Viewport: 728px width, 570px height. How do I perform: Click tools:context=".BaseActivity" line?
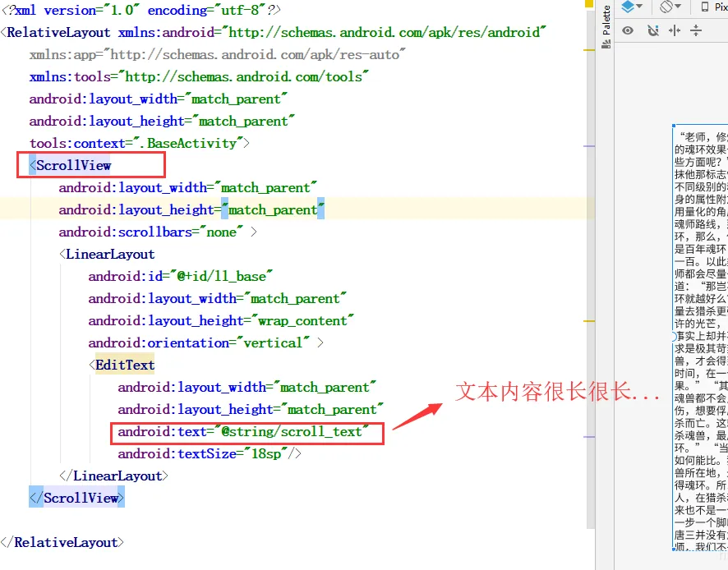click(140, 144)
